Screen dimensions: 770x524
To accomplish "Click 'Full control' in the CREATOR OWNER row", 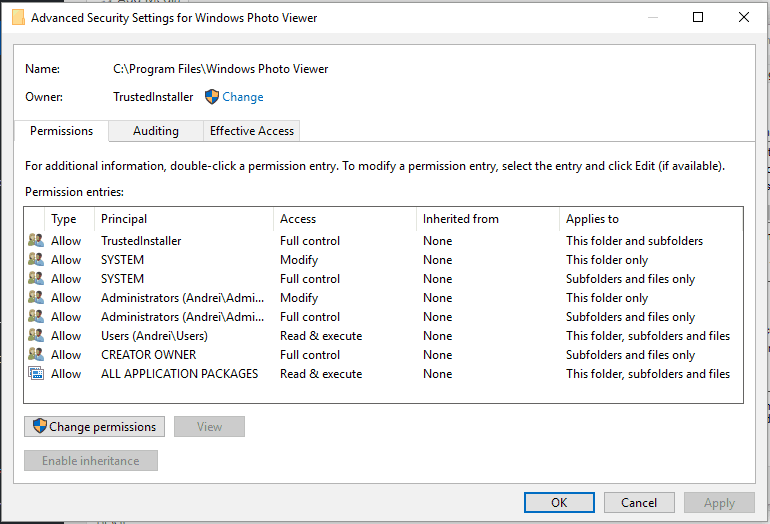I will pyautogui.click(x=310, y=355).
